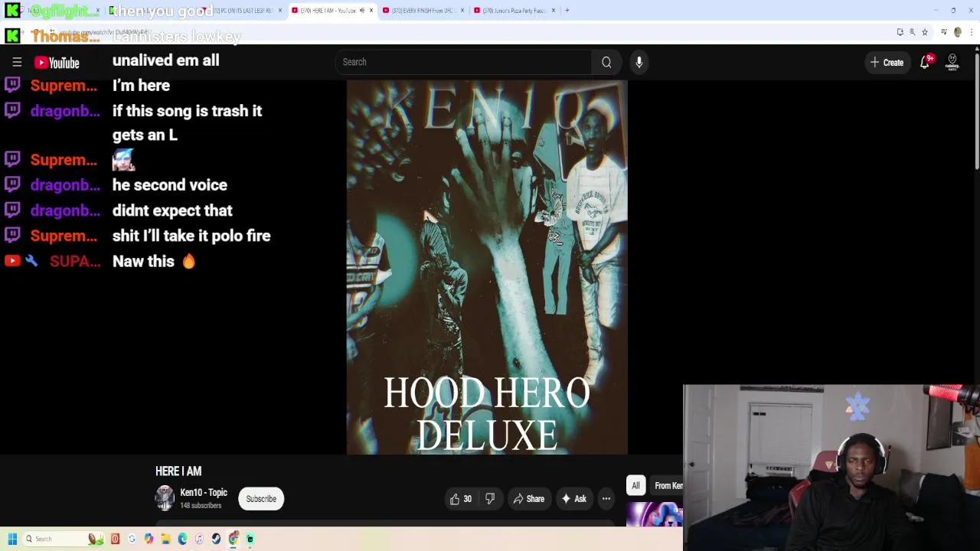Viewport: 980px width, 551px height.
Task: Click the '148 subscribers' text
Action: (x=201, y=506)
